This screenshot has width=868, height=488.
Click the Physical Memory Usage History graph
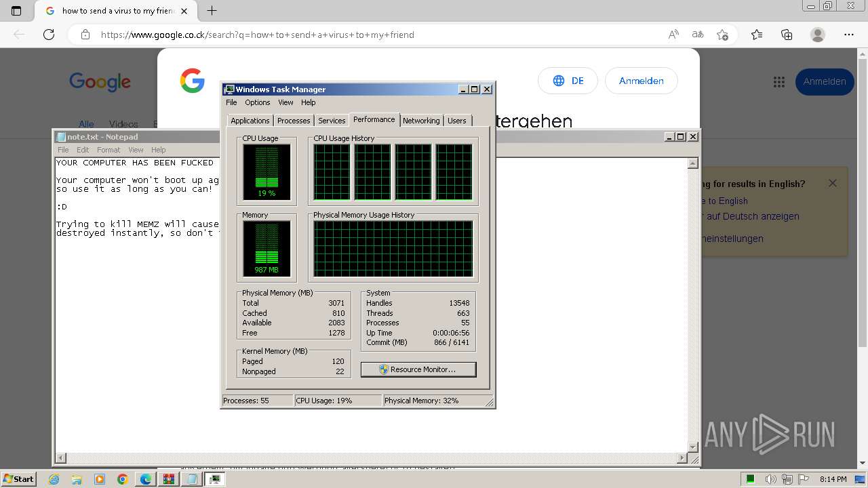point(393,249)
